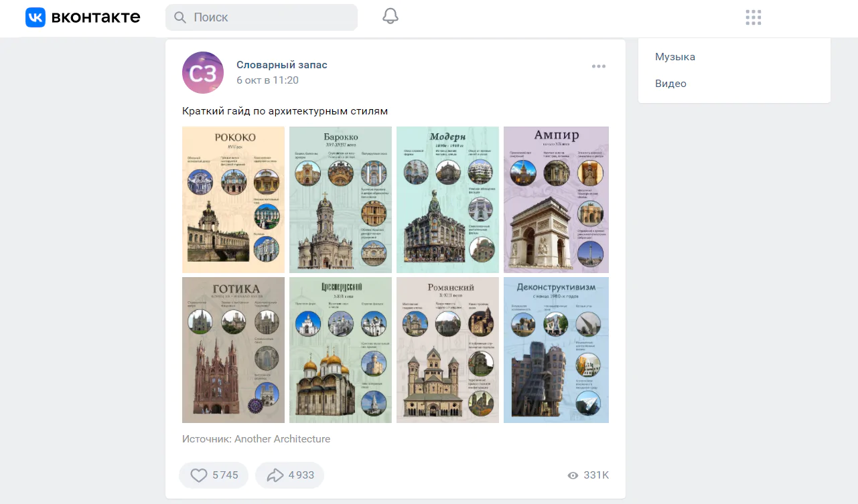Open the notifications bell

390,17
